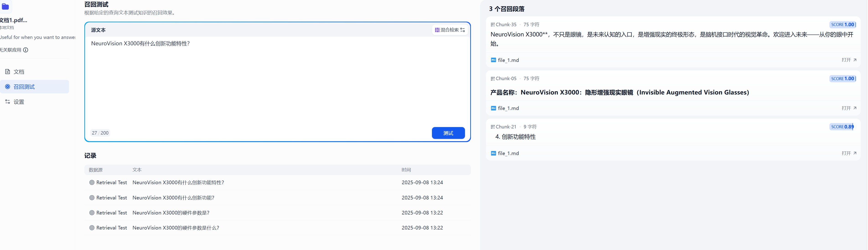Click the info icon beside 无关联应用
Viewport: 868px width, 250px height.
[26, 50]
